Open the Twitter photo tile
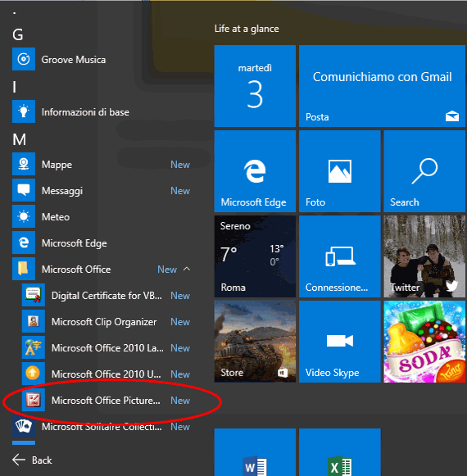Screen dimensions: 467x476 [x=424, y=256]
